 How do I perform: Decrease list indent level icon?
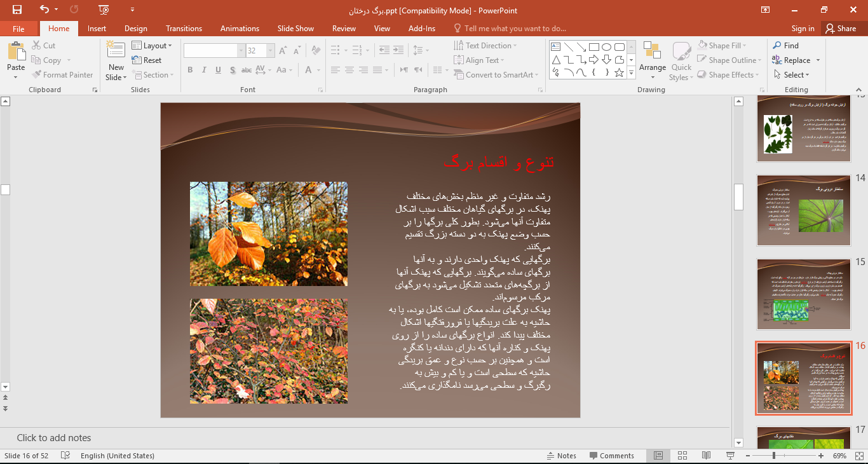point(384,50)
